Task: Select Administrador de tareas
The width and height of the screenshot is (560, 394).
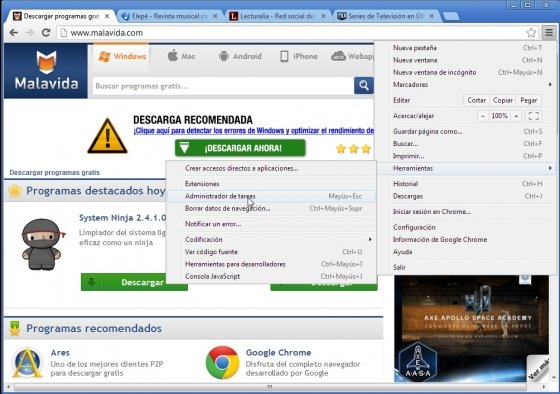Action: (x=271, y=196)
